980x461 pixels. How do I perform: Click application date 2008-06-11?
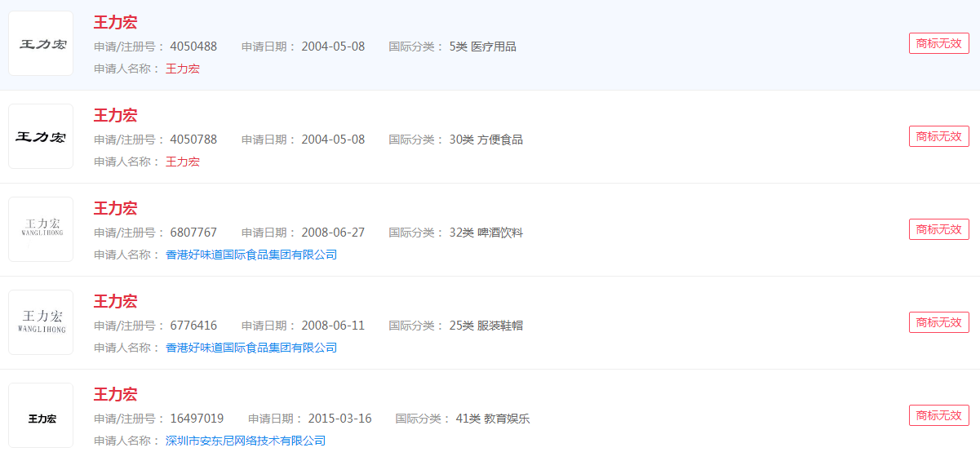333,326
